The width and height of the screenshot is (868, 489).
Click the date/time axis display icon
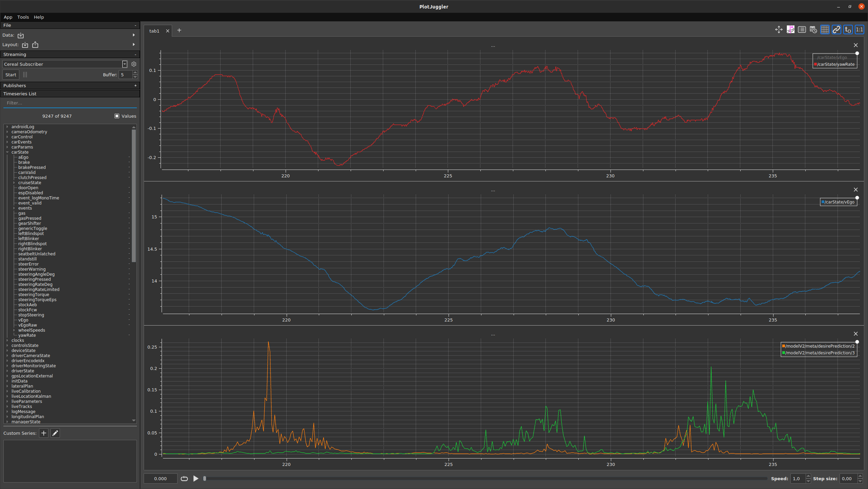point(813,30)
